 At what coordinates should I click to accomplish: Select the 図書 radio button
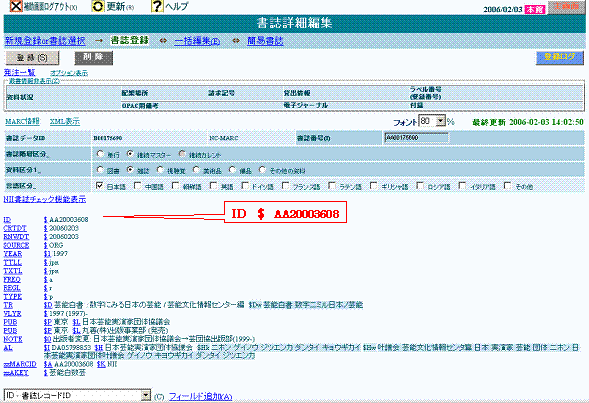[x=100, y=170]
